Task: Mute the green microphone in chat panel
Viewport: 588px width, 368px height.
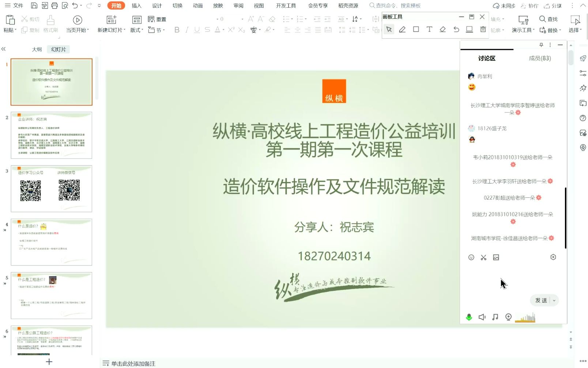Action: (469, 317)
